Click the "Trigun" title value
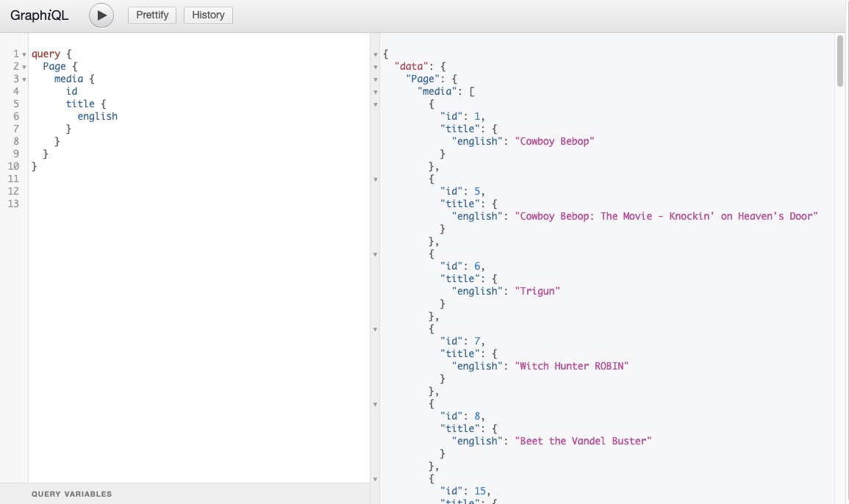Screen dimensions: 849x504 click(x=537, y=291)
